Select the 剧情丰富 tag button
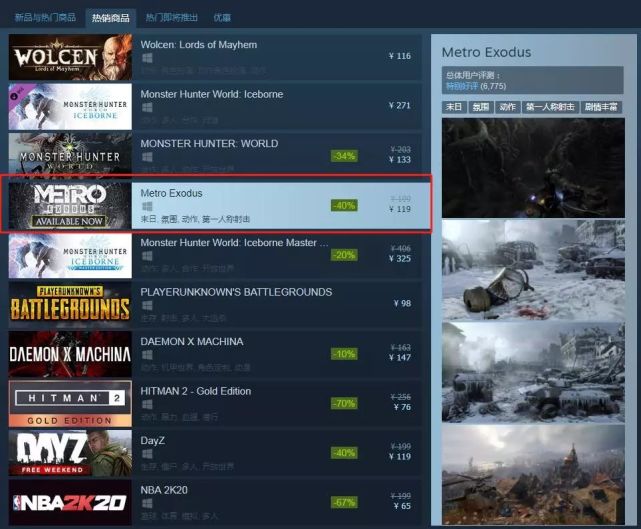Viewport: 641px width, 529px height. (x=601, y=107)
